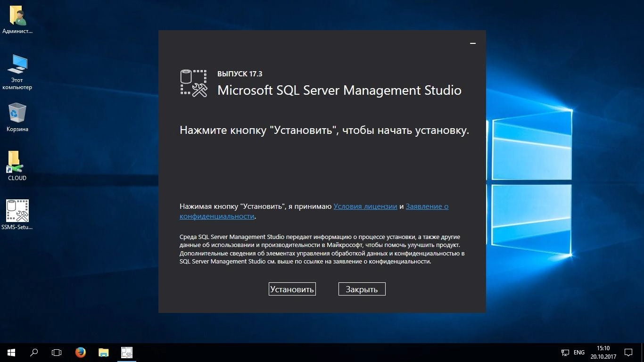Open the taskbar search magnifier
Image resolution: width=644 pixels, height=362 pixels.
[34, 352]
